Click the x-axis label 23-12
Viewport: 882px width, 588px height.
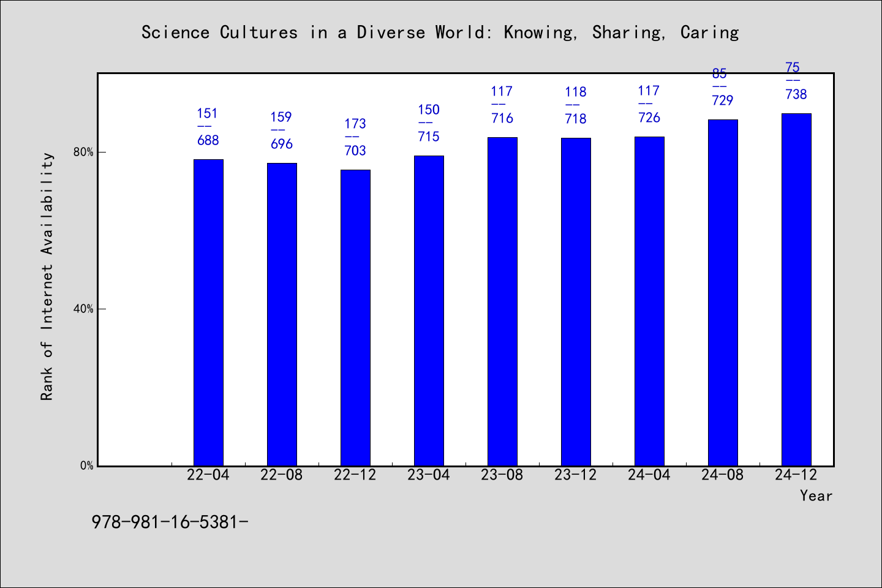pos(576,475)
